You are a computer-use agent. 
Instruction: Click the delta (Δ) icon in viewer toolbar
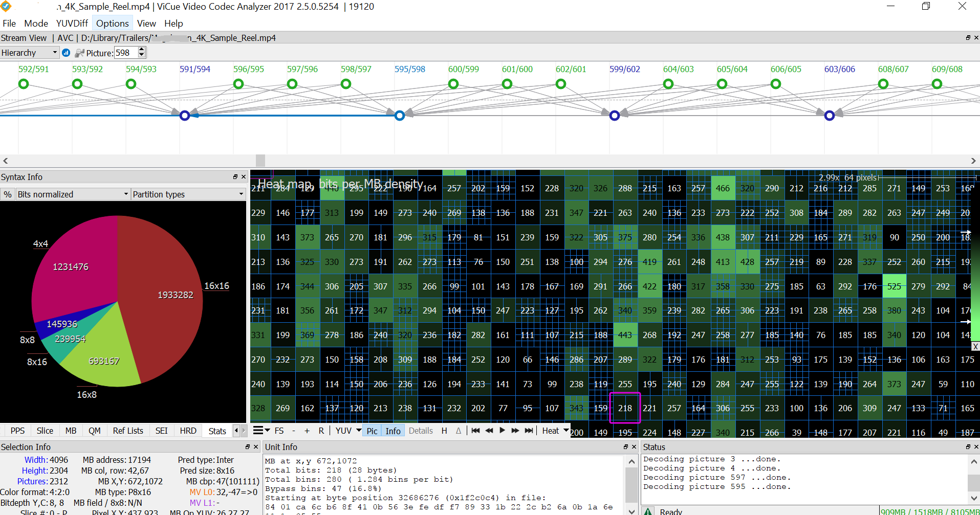(458, 431)
